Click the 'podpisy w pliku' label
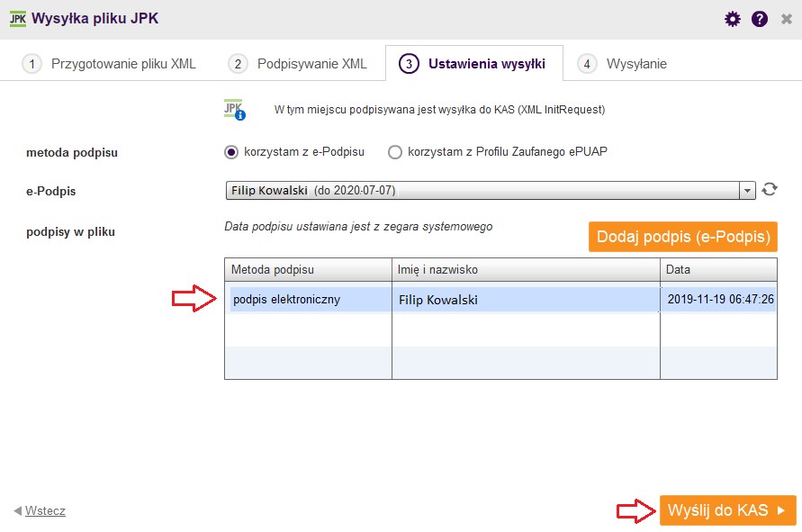 [70, 231]
